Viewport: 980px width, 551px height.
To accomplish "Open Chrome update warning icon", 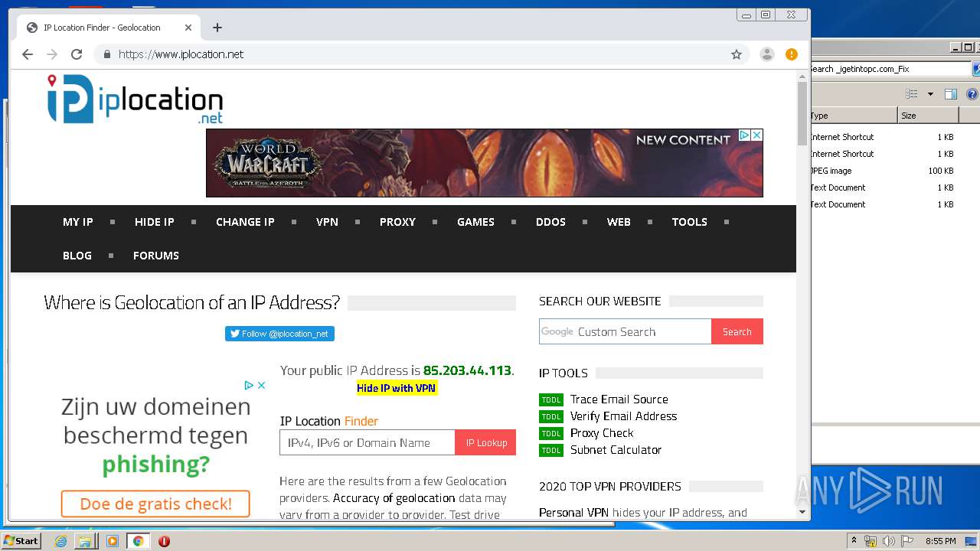I will [792, 54].
